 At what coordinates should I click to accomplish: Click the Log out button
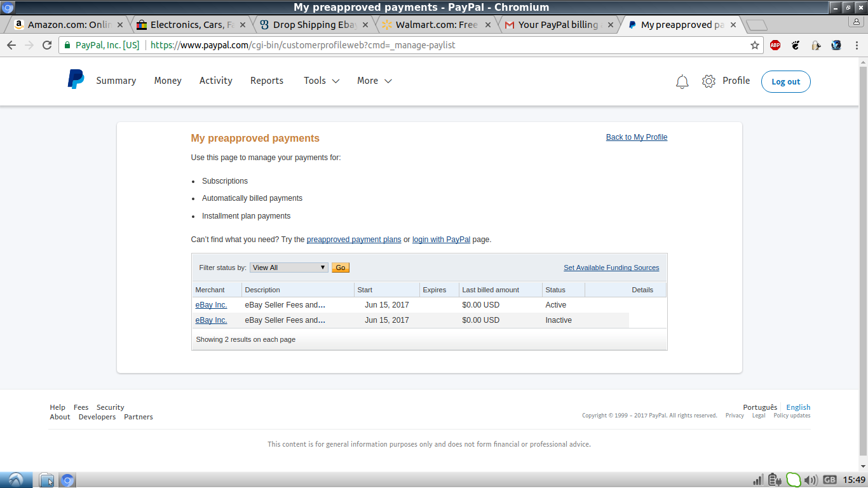pyautogui.click(x=786, y=81)
